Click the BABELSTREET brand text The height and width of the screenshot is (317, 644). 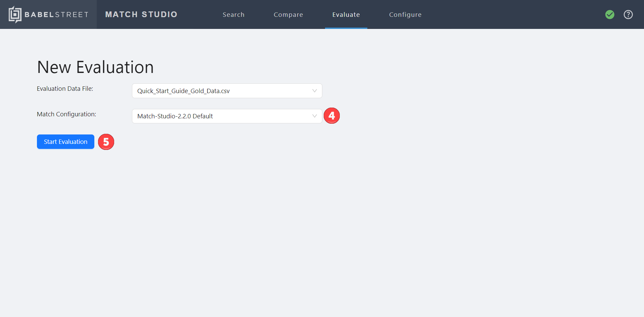pos(57,14)
